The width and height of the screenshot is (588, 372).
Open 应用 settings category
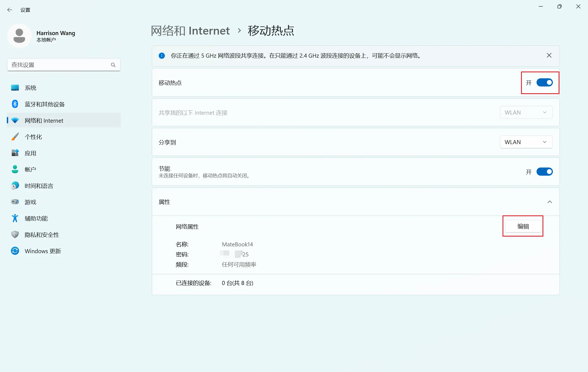(x=64, y=153)
